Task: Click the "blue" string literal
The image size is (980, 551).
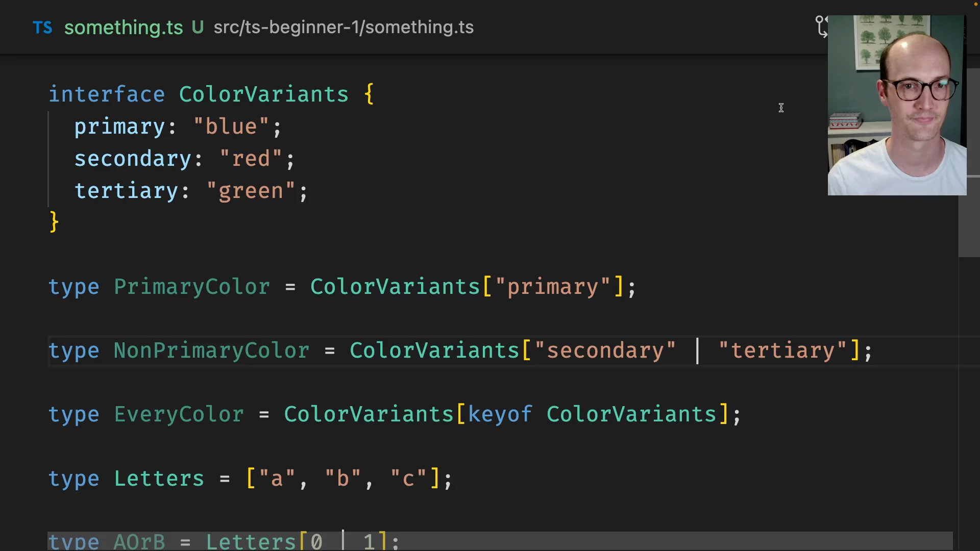Action: (x=231, y=127)
